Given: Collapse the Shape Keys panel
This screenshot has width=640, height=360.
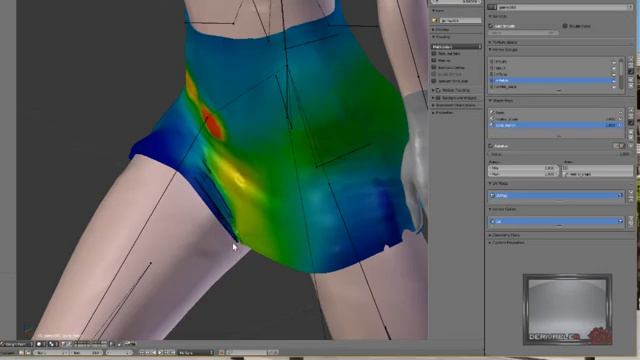Looking at the screenshot, I should [490, 101].
